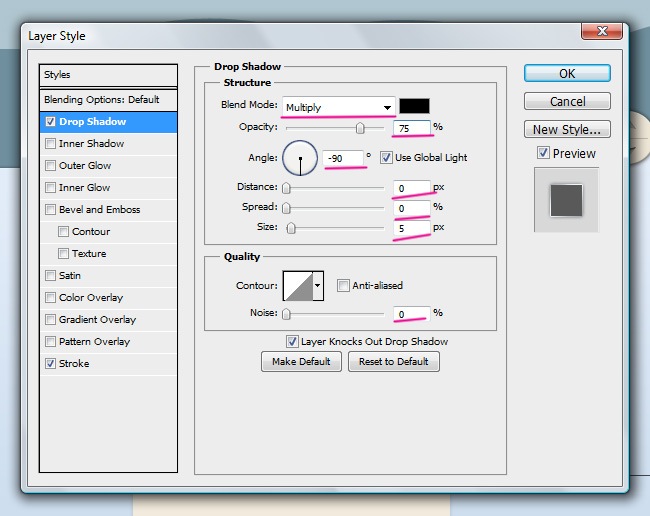
Task: Enable the Inner Shadow checkbox
Action: [x=50, y=144]
